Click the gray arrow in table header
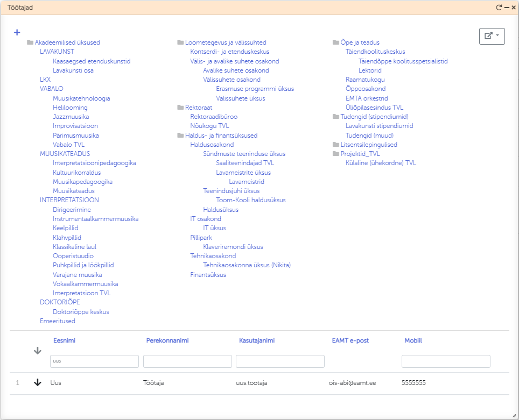The image size is (519, 420). [38, 351]
